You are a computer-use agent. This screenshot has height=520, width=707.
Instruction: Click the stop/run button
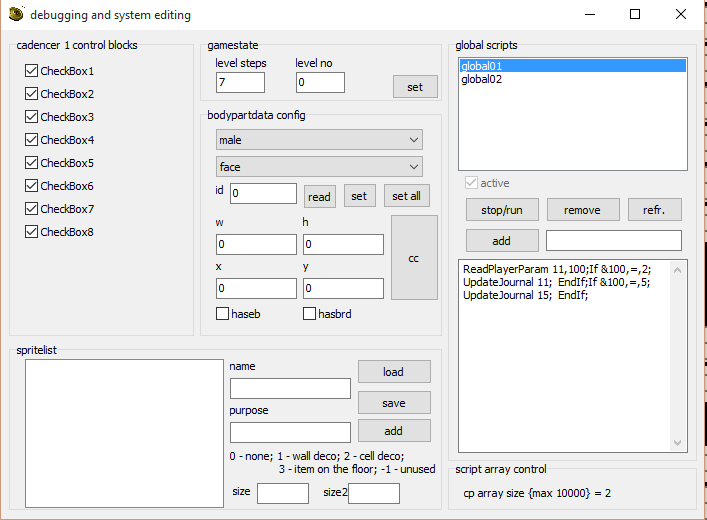click(502, 210)
